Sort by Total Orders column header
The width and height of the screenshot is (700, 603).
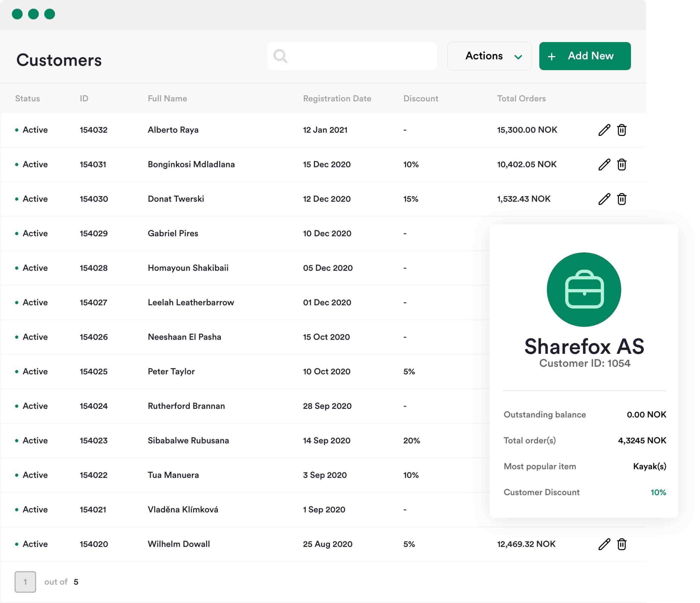coord(522,99)
